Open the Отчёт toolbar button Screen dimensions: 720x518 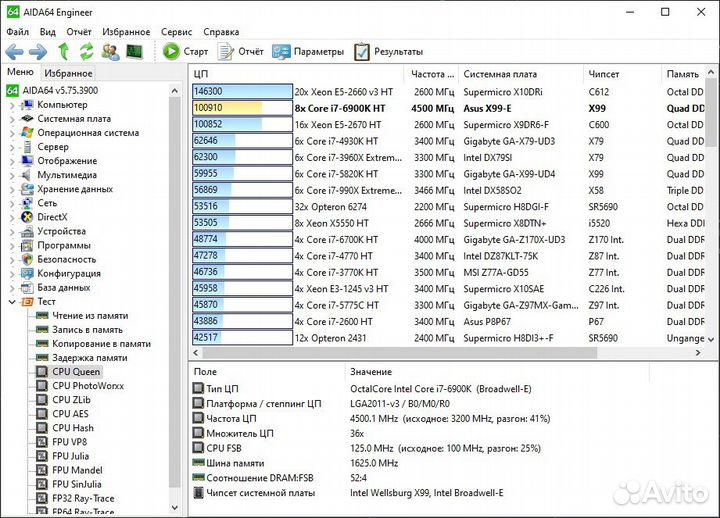coord(241,51)
